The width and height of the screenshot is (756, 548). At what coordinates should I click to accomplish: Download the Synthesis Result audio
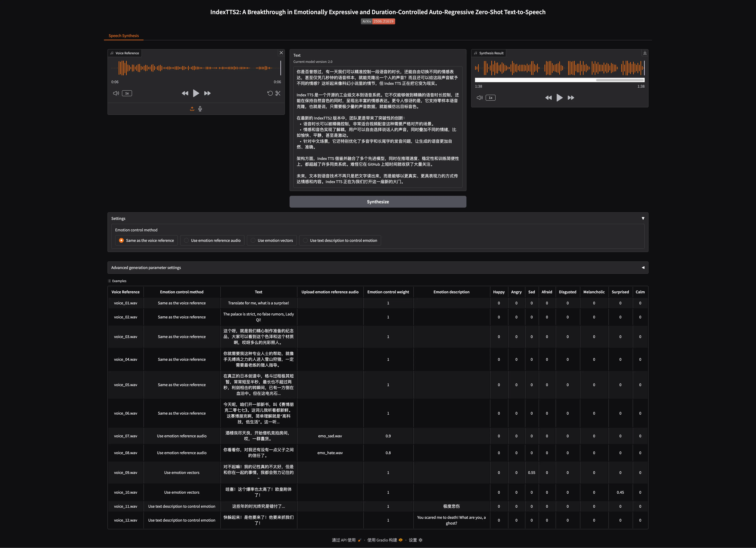click(645, 53)
